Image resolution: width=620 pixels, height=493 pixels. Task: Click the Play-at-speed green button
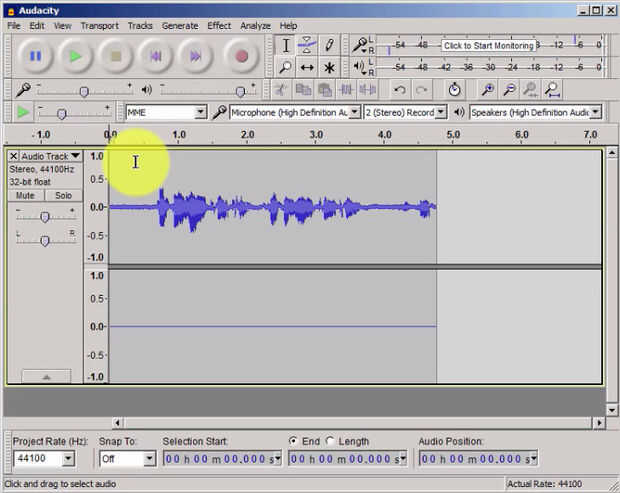23,113
